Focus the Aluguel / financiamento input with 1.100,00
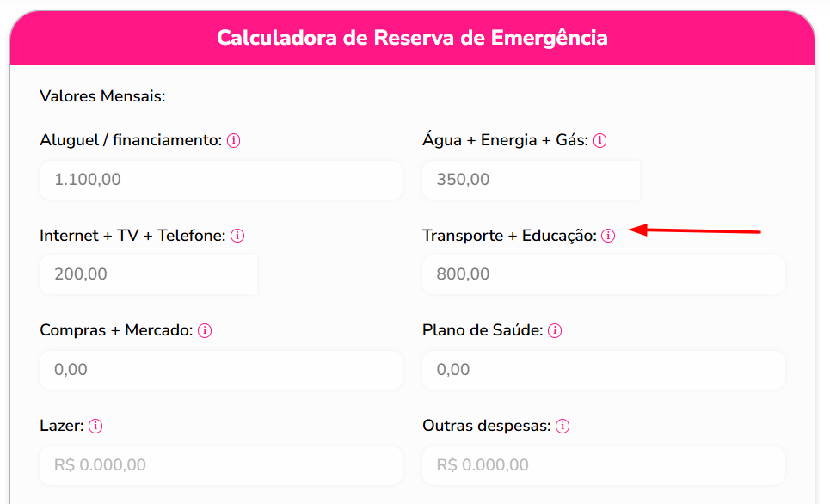The width and height of the screenshot is (830, 504). point(221,180)
